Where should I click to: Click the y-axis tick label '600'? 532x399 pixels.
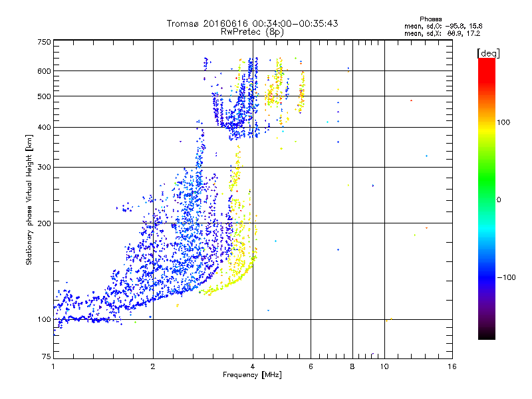point(44,71)
